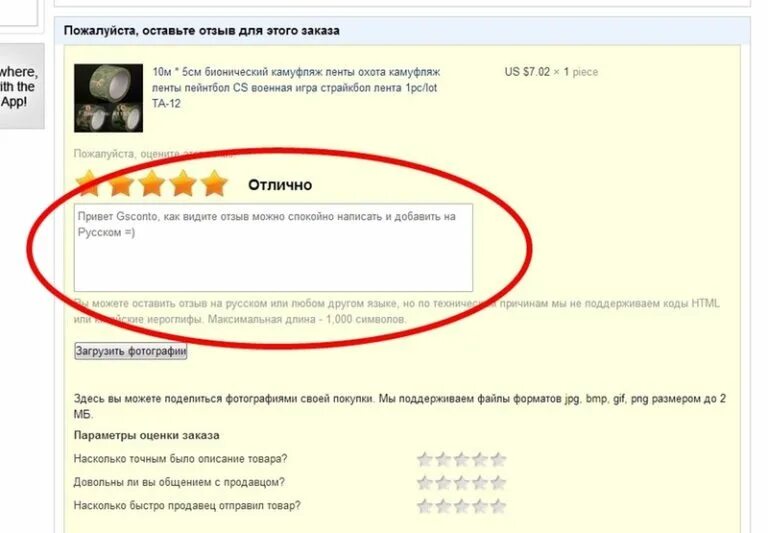Screen dimensions: 768x533
Task: Click inside the review text area
Action: 273,248
